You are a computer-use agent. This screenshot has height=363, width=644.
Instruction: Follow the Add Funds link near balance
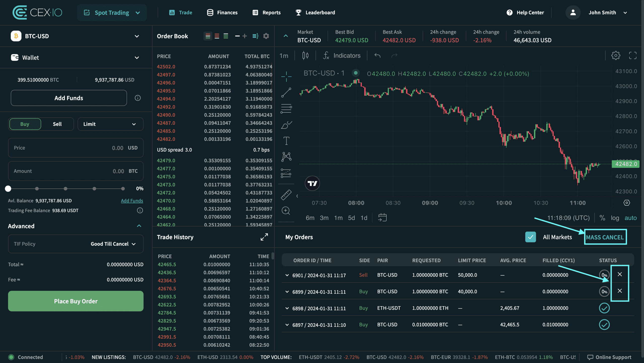click(132, 201)
